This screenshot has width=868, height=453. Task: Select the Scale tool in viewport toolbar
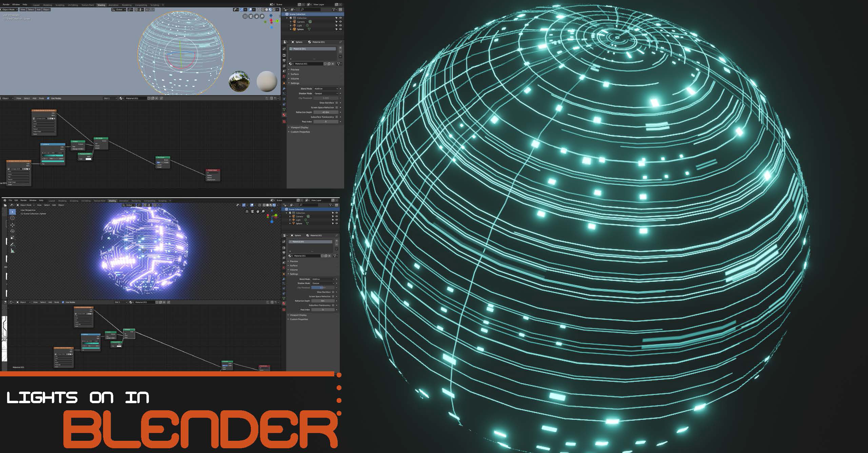pos(13,237)
